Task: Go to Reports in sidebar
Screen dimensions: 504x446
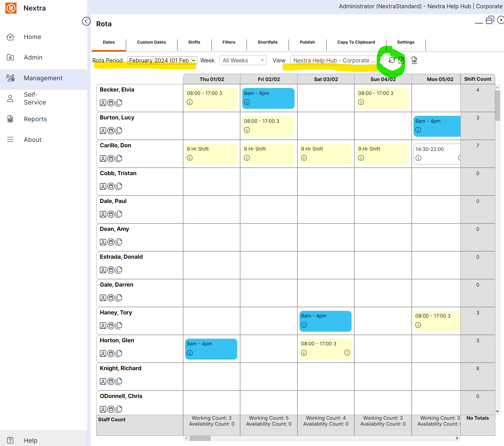Action: [35, 119]
